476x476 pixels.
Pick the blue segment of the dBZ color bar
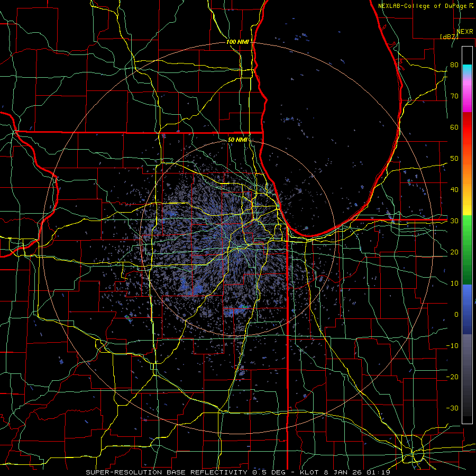467,309
